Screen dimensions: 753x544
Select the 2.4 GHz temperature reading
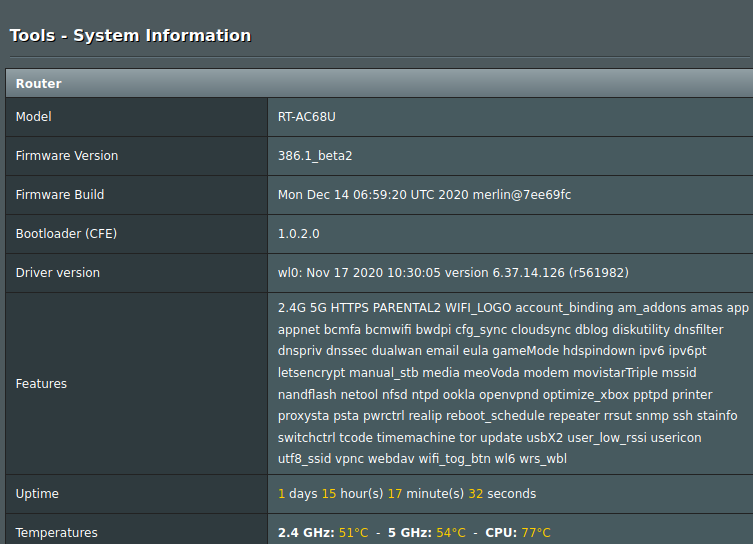point(323,532)
